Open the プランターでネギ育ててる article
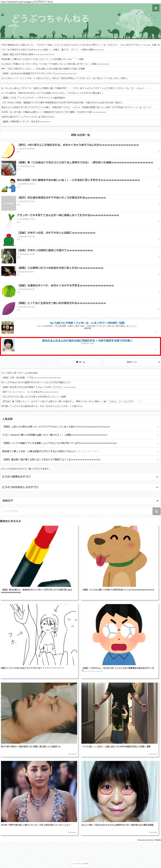This screenshot has width=161, height=868. [68, 215]
